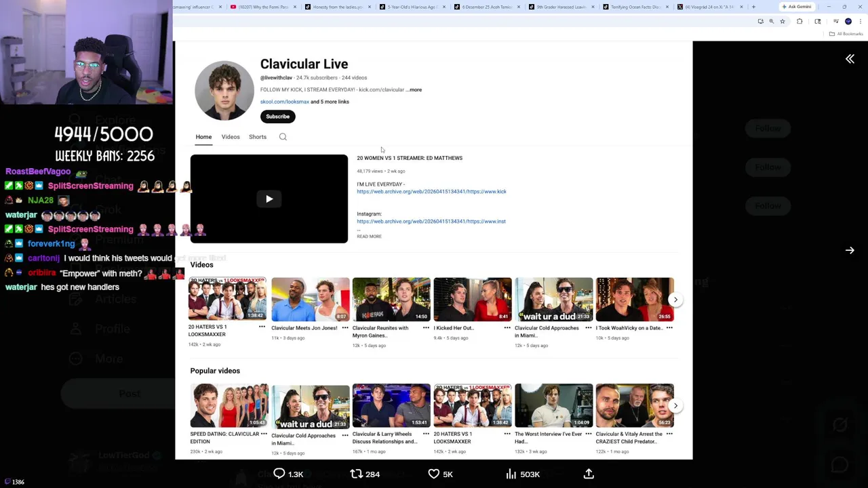
Task: Open more options for 'The Worst Interview I've Ever Had'
Action: [588, 434]
